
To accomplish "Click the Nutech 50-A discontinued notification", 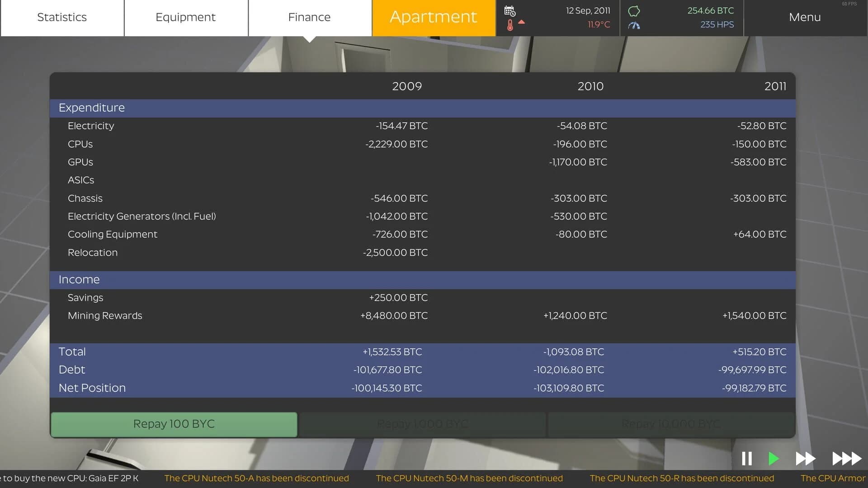I will point(257,478).
